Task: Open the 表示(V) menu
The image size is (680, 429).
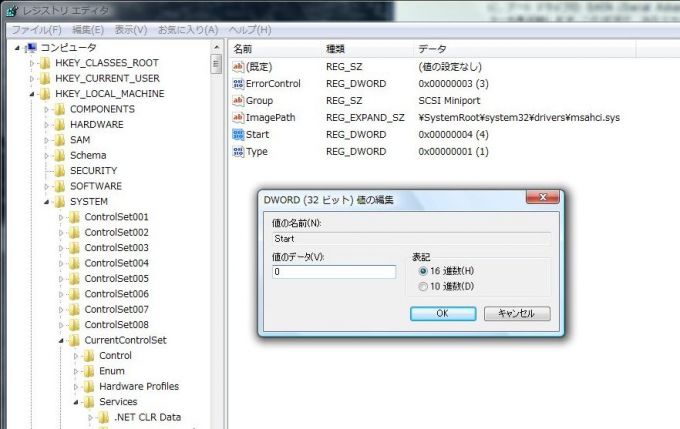Action: [x=131, y=29]
